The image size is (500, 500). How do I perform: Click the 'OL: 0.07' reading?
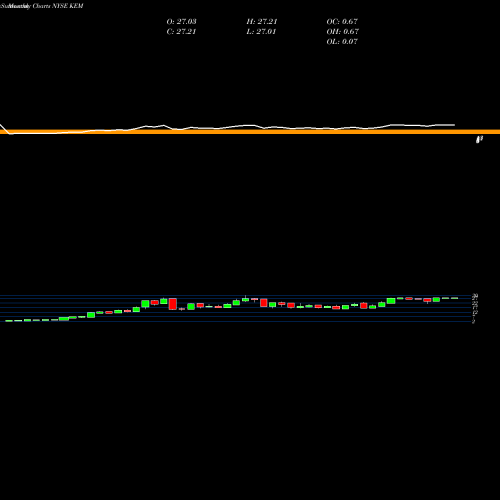342,41
